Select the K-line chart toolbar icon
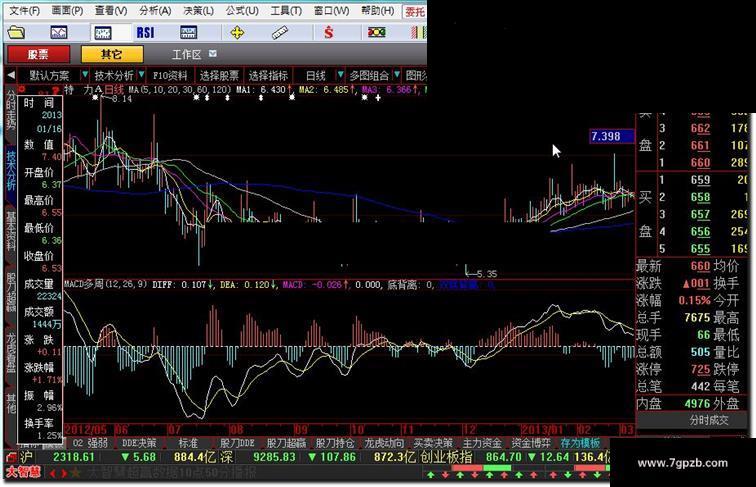Viewport: 756px width, 487px height. tap(103, 33)
